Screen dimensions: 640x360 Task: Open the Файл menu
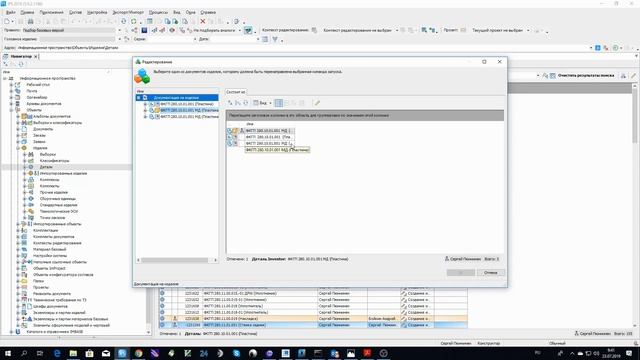[11, 12]
